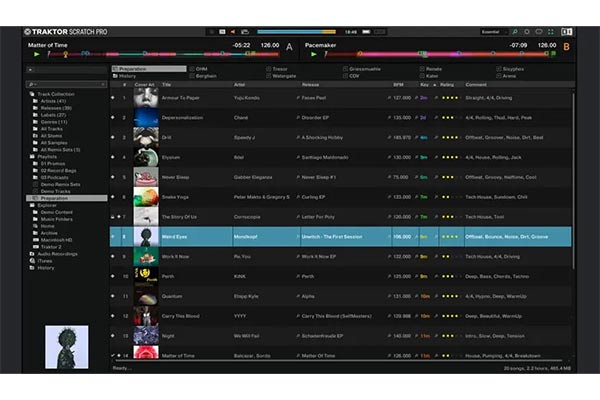This screenshot has width=600, height=400.
Task: Sort tracks by the Artist column header
Action: point(242,85)
